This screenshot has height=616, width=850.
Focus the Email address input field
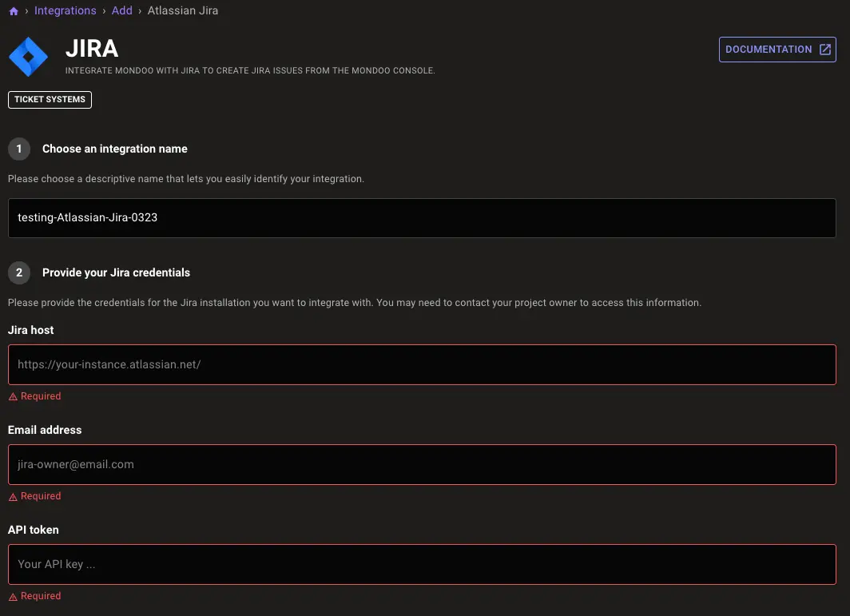[422, 465]
